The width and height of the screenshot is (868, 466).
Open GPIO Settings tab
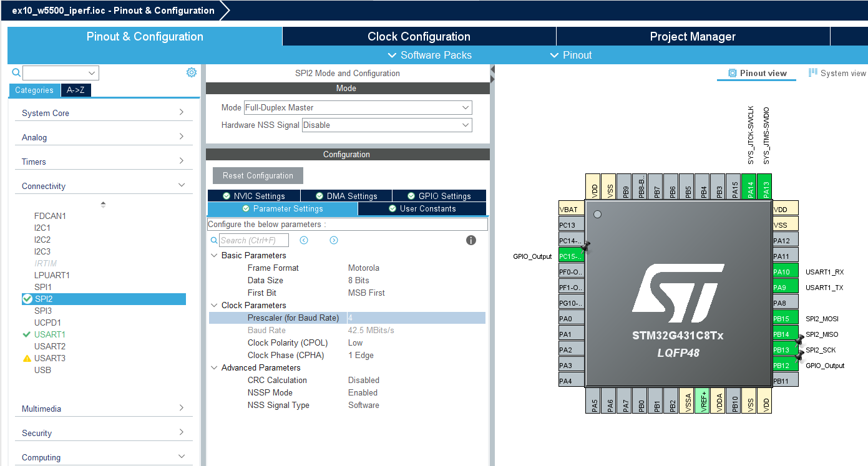pyautogui.click(x=439, y=196)
